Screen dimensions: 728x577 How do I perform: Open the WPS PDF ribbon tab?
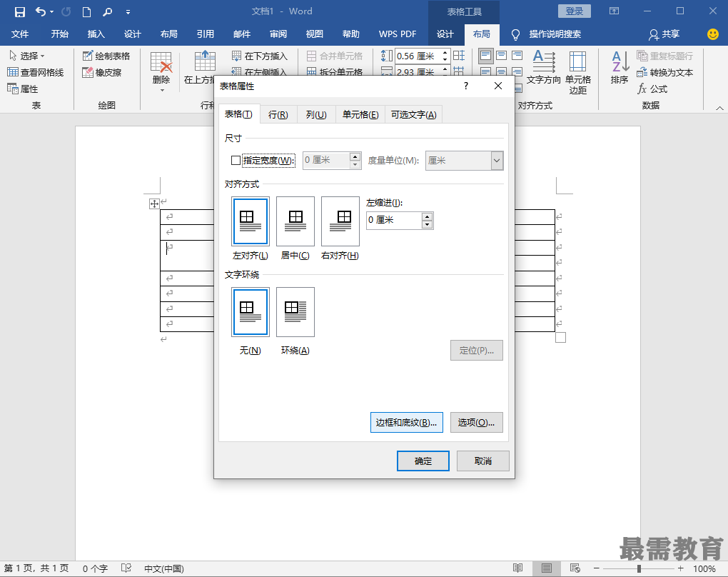pyautogui.click(x=398, y=34)
